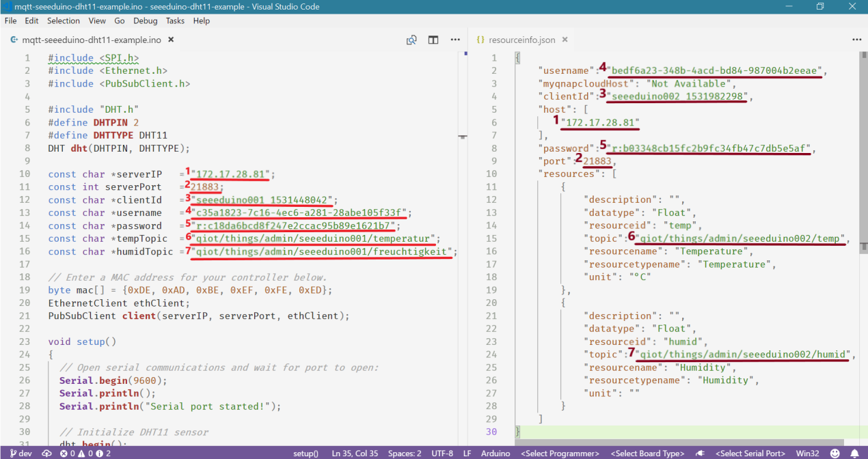Close the mqtt-seeeduino-dht11-example.ino tab
Screen dimensions: 868x459
point(171,40)
